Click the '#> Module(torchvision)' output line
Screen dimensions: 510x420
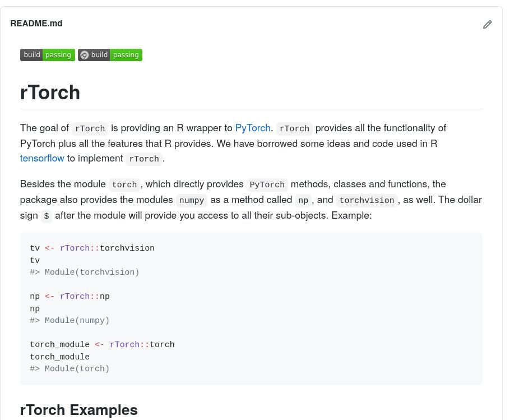pos(85,273)
